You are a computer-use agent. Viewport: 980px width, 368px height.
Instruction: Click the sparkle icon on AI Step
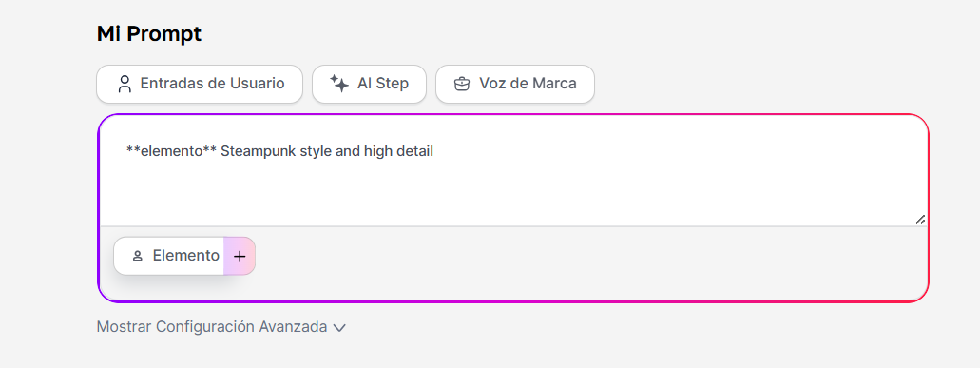[x=339, y=84]
